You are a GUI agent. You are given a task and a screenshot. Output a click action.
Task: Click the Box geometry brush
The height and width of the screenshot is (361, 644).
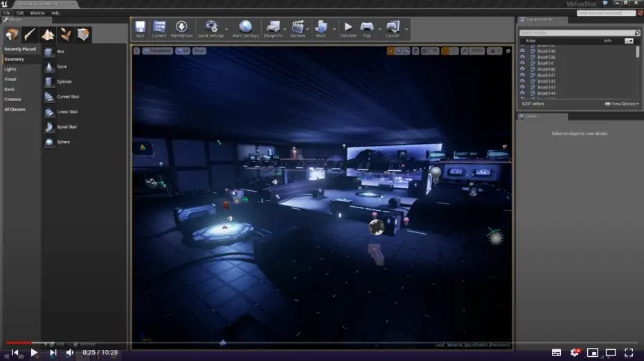(84, 52)
